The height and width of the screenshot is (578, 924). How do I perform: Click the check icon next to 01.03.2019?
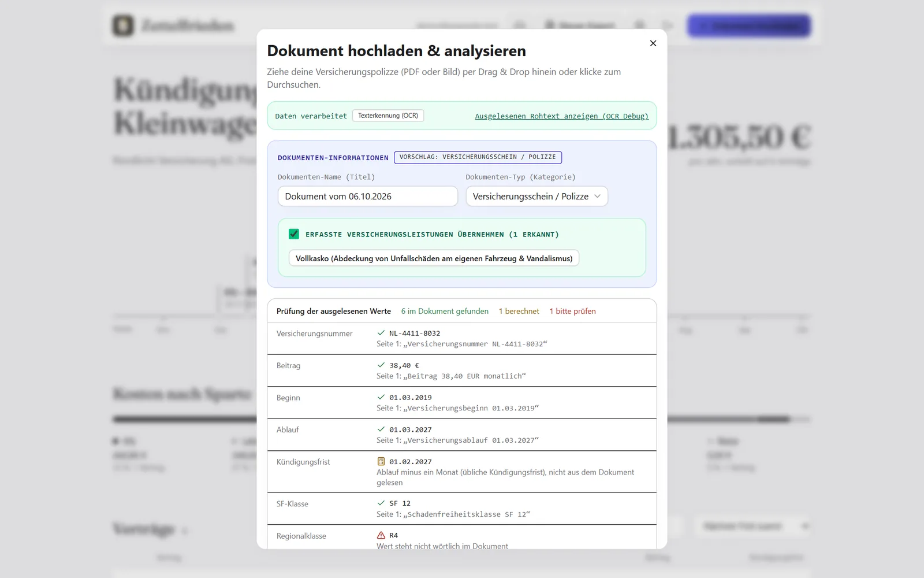click(381, 397)
